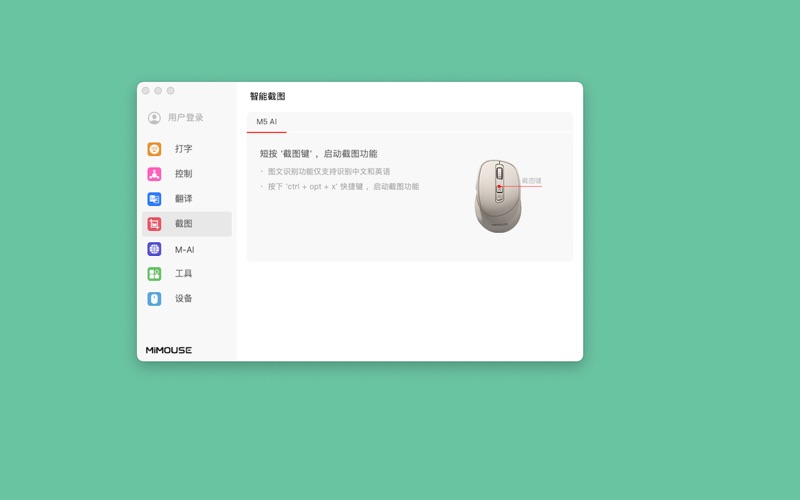Screen dimensions: 800x500
Task: Click the 短按 '截图键' heading text
Action: tap(318, 154)
